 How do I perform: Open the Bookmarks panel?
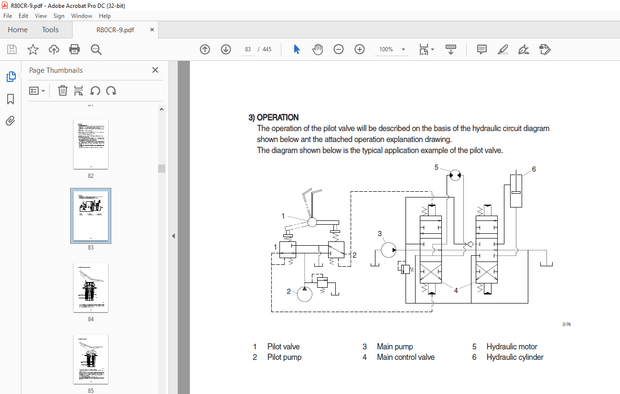(x=11, y=99)
